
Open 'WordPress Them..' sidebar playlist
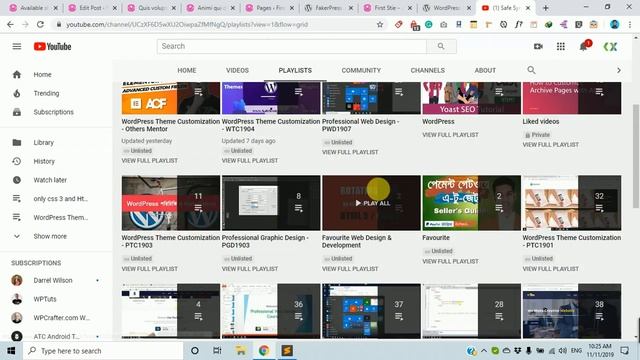(60, 218)
